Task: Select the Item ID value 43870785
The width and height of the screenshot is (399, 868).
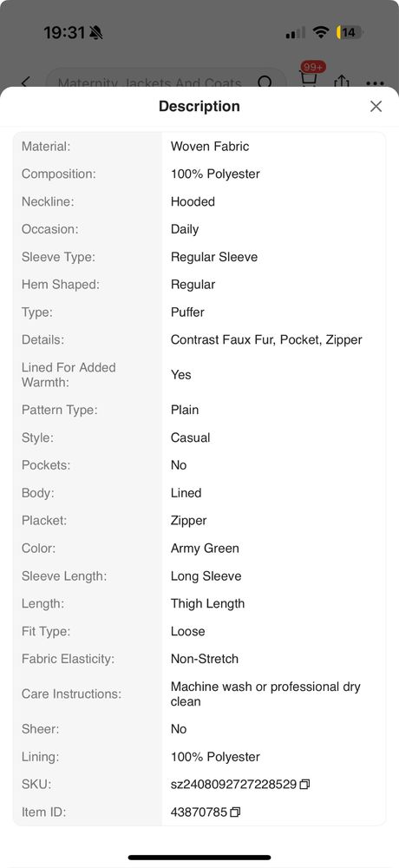Action: click(199, 812)
